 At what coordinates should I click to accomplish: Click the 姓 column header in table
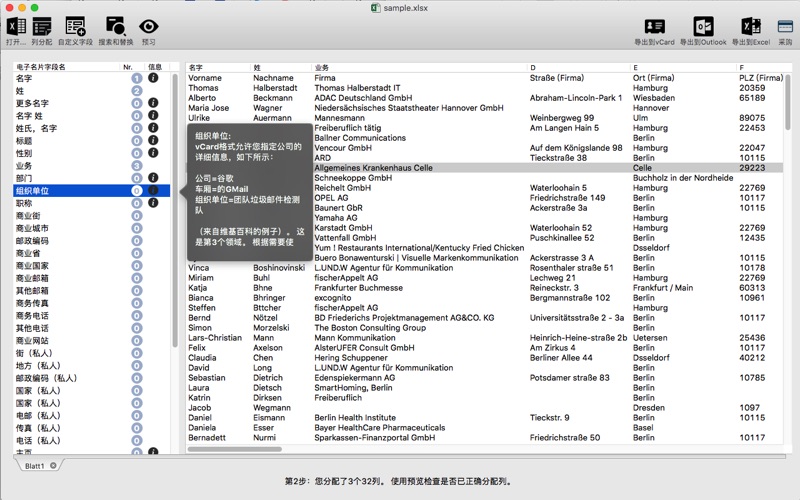[281, 67]
